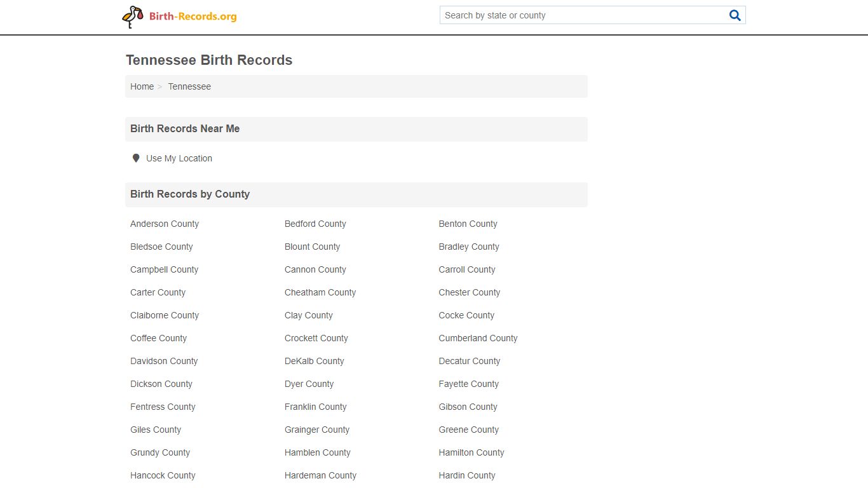Open Grainger County birth records
Viewport: 868px width, 488px height.
(317, 430)
